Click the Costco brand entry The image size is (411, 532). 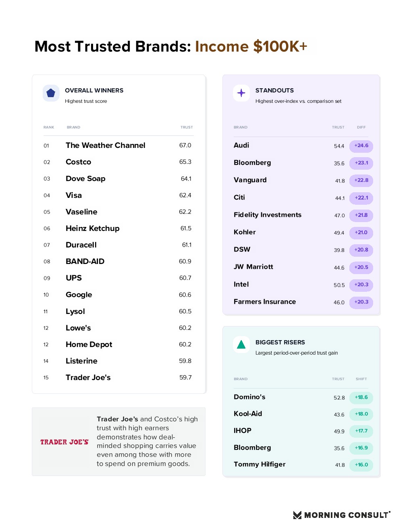79,162
